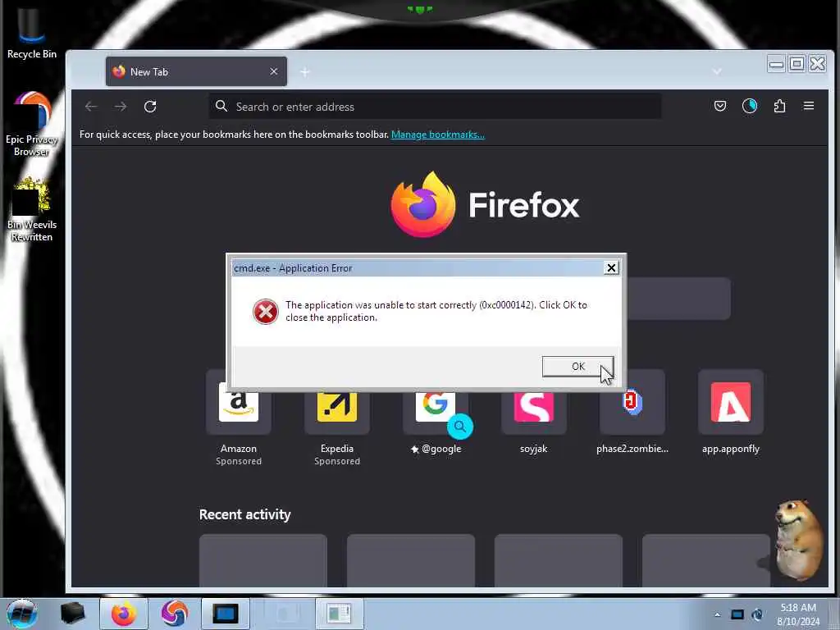Open the Expedia sponsored shortcut tile
The width and height of the screenshot is (840, 630).
click(337, 418)
